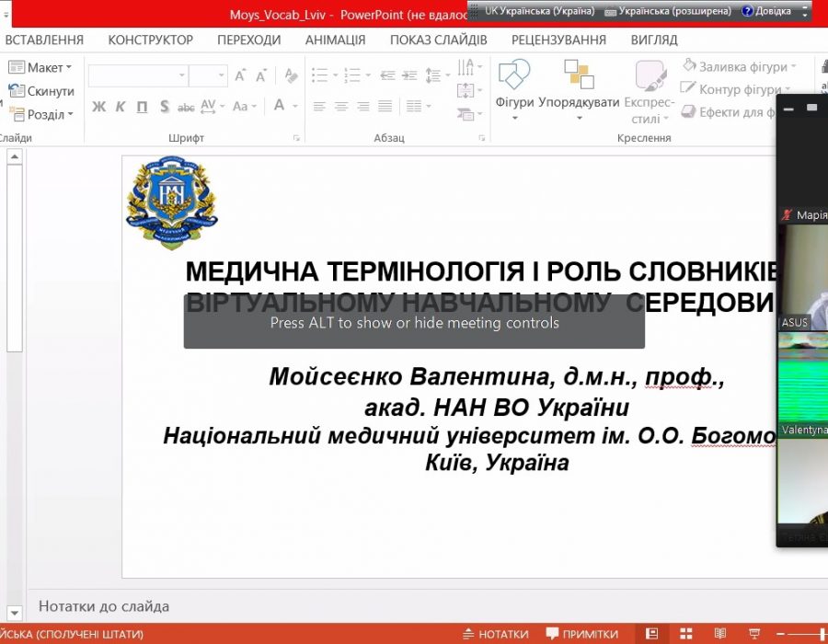Expand the Макет layout dropdown
Viewport: 828px width, 644px height.
coord(42,67)
